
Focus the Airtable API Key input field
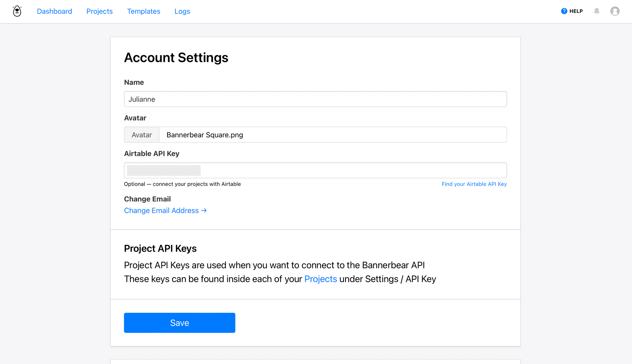click(x=315, y=170)
